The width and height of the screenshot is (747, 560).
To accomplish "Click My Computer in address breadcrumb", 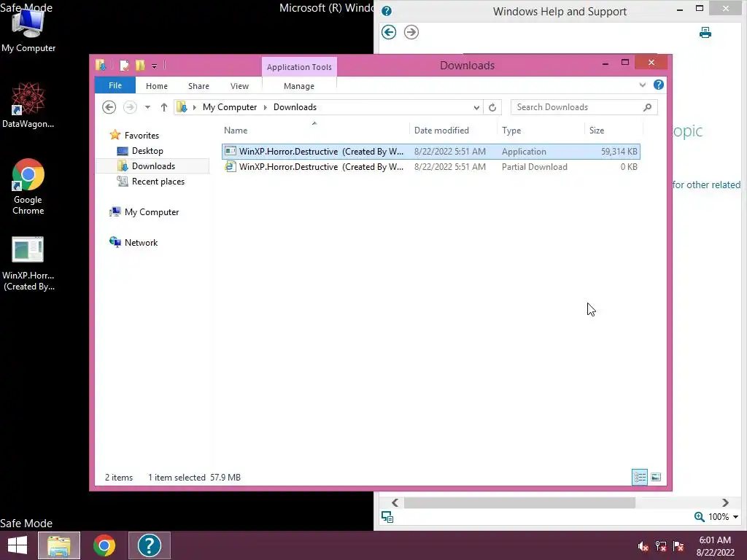I will pyautogui.click(x=230, y=107).
